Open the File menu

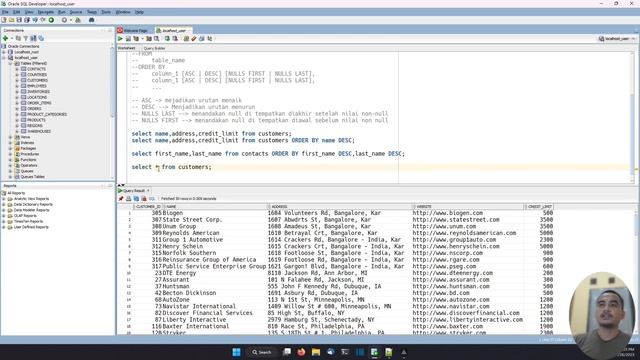coord(5,12)
